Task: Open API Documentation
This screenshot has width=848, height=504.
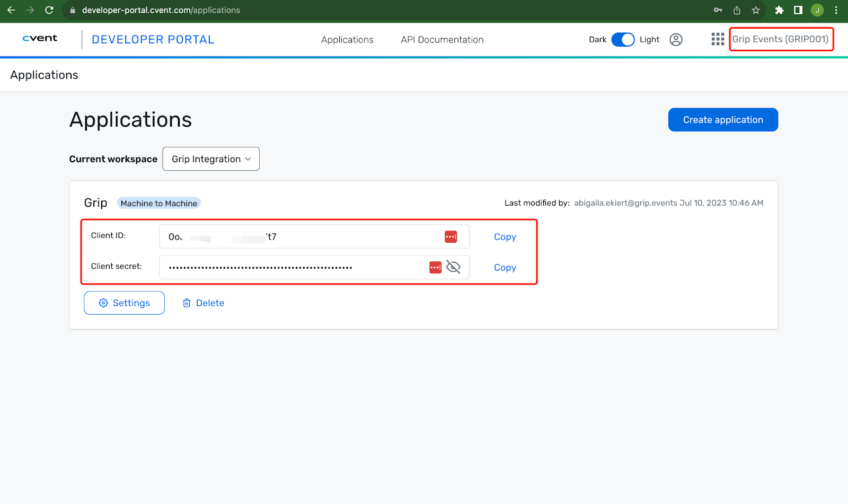Action: [442, 39]
